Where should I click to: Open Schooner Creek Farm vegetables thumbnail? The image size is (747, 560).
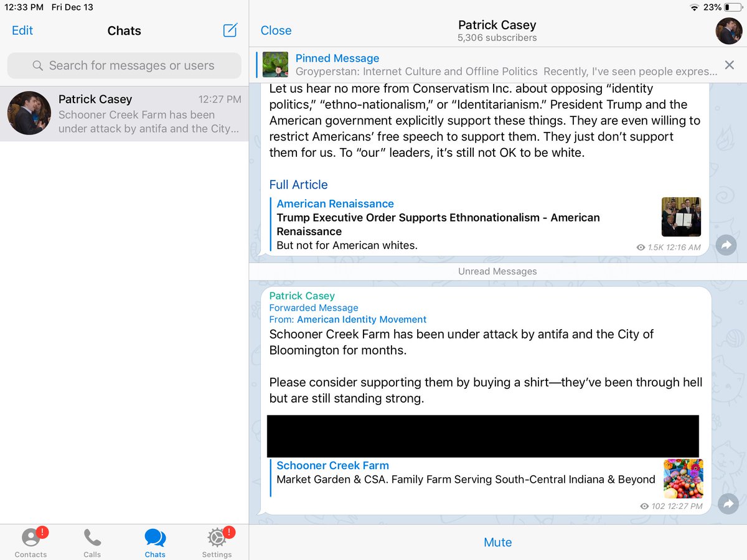point(684,478)
